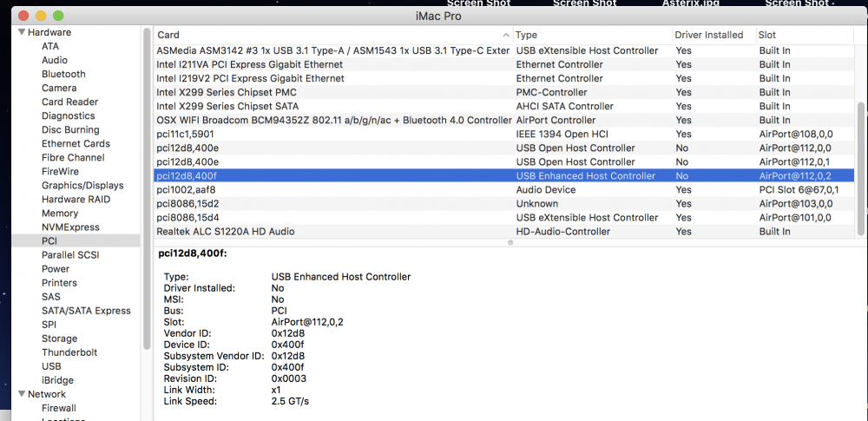Select the OSX WIFI Broadcom BCM94352Z row
868x421 pixels.
(x=504, y=120)
